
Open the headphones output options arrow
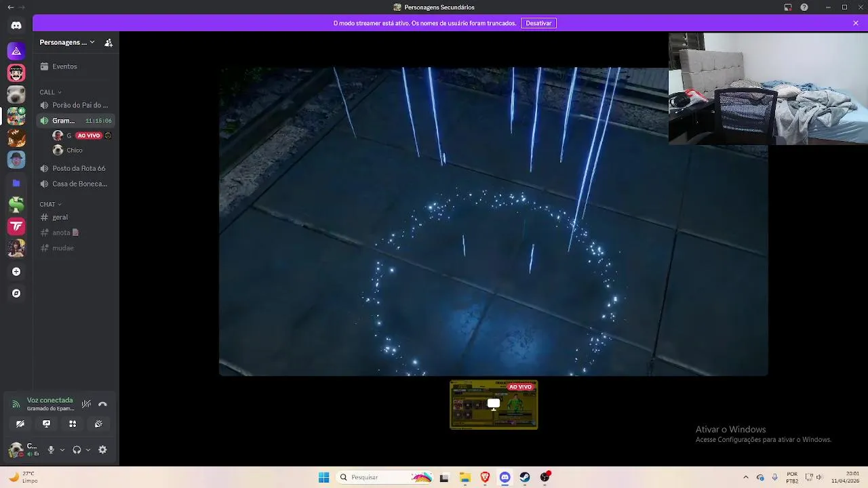[x=87, y=449]
